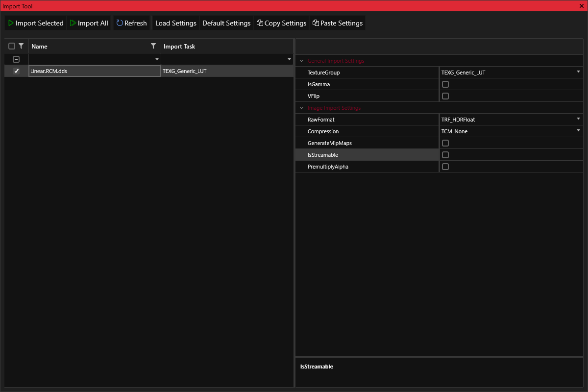
Task: Click the filter icon beside header checkbox
Action: point(21,46)
